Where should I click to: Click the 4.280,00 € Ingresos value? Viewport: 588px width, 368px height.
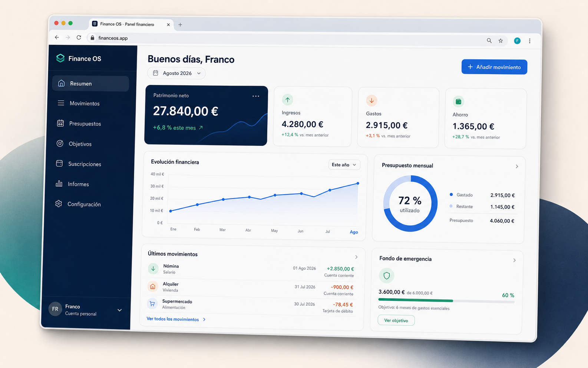pos(303,124)
